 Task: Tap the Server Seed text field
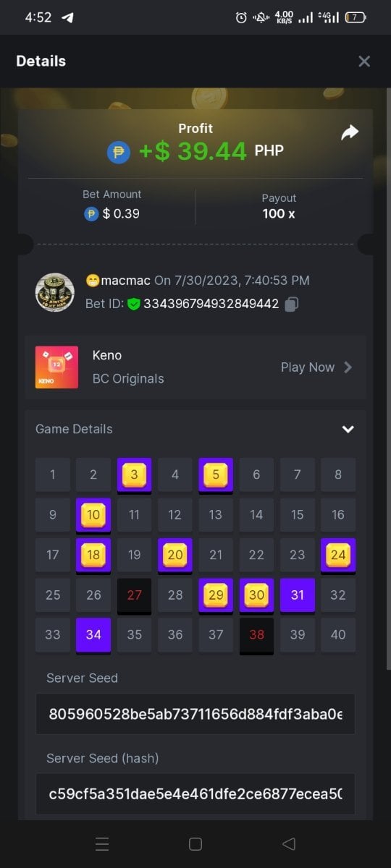click(195, 714)
